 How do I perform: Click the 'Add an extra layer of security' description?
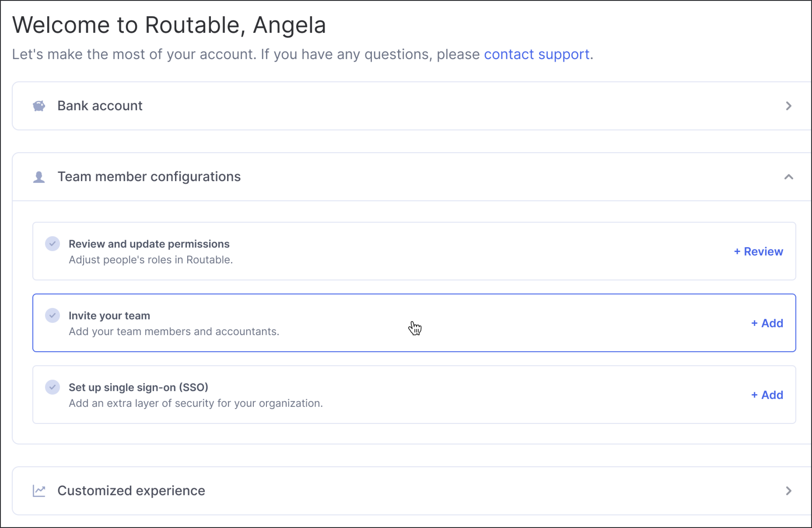[196, 403]
